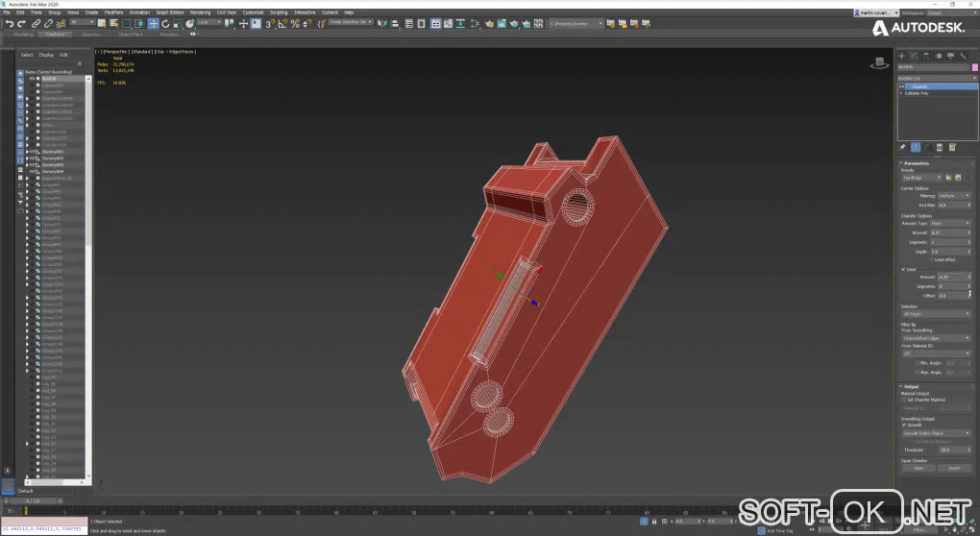Open Select by Name dialog icon
This screenshot has width=980, height=536.
pos(113,24)
